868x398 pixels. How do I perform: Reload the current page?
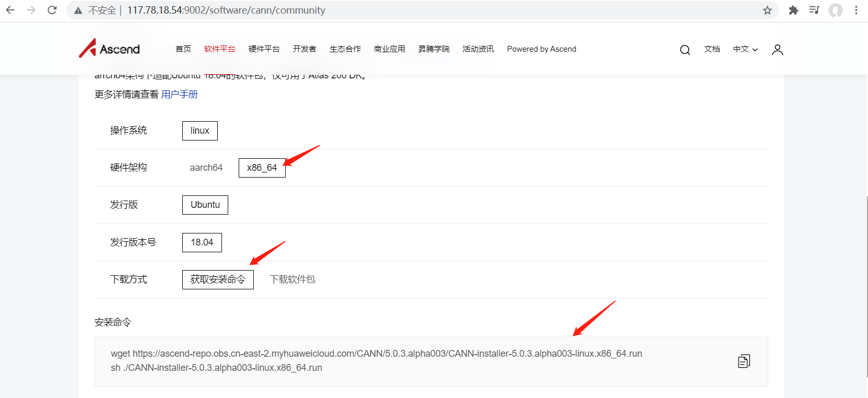coord(52,10)
